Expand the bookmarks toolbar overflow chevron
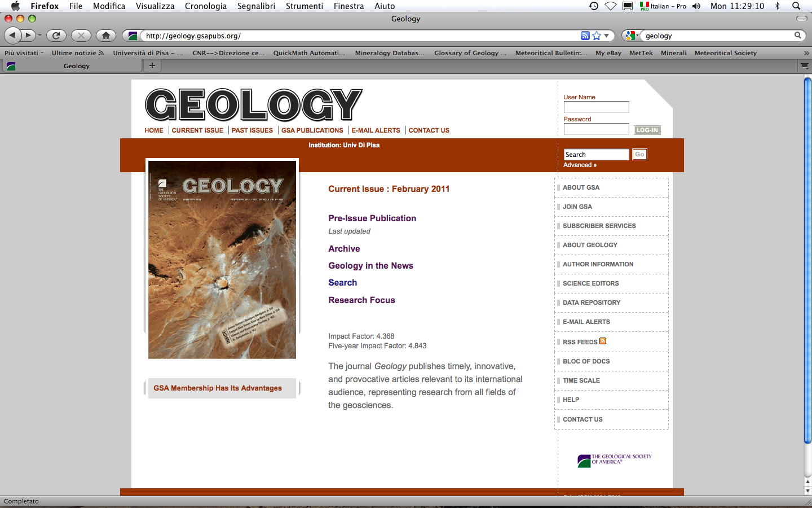This screenshot has width=812, height=508. (x=806, y=53)
